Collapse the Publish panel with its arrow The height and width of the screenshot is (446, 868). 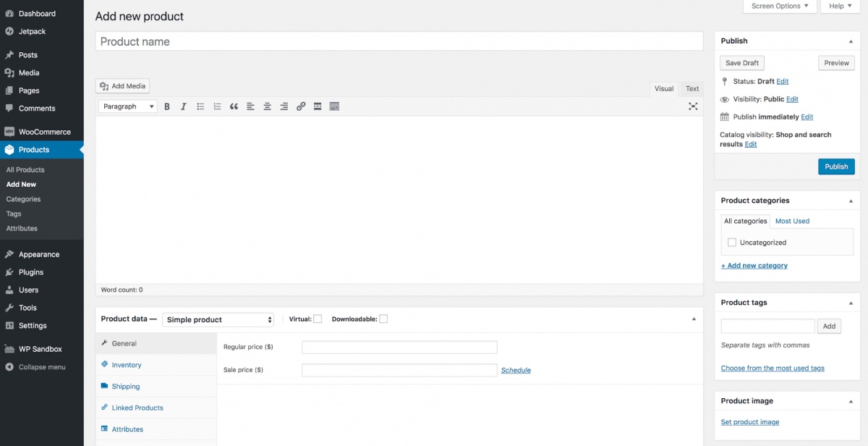pos(851,41)
